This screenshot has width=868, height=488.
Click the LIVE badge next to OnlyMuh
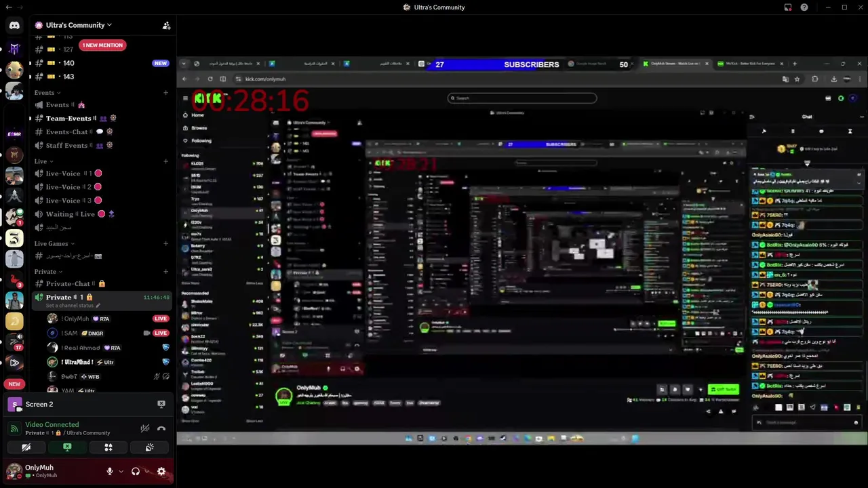click(161, 319)
